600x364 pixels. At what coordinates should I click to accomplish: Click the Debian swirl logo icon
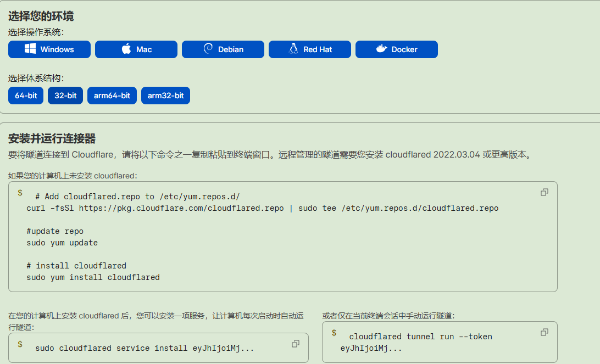click(x=208, y=48)
